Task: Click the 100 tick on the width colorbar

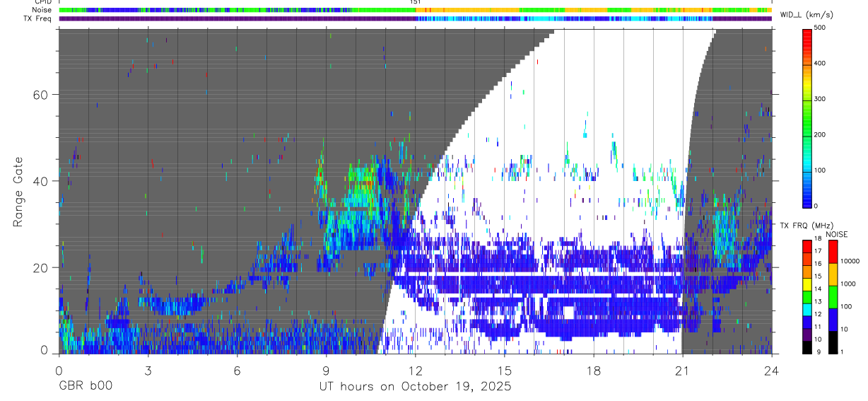Action: point(820,170)
